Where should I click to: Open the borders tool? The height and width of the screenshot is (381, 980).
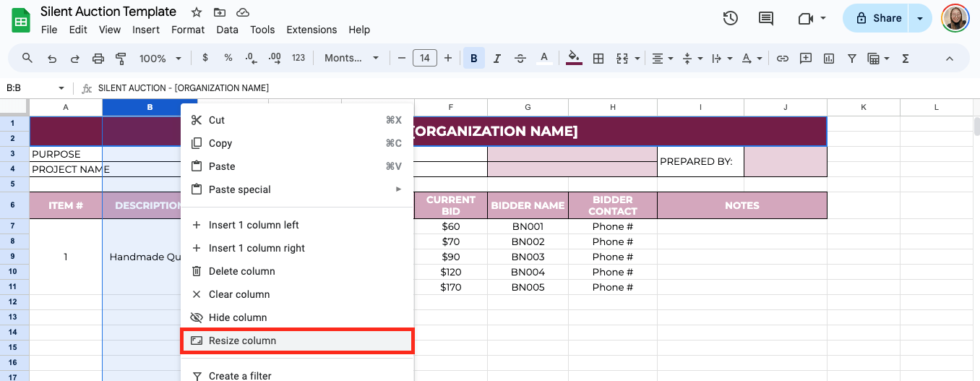[598, 59]
